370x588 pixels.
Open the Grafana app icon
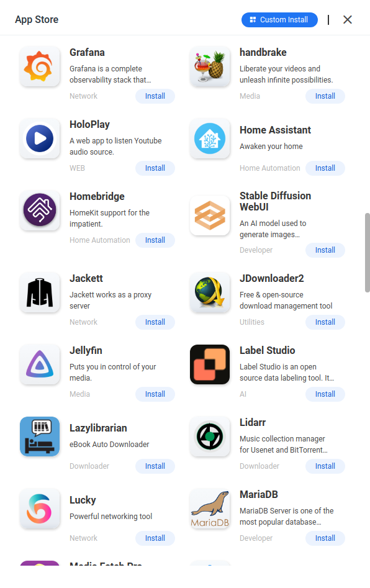[40, 67]
